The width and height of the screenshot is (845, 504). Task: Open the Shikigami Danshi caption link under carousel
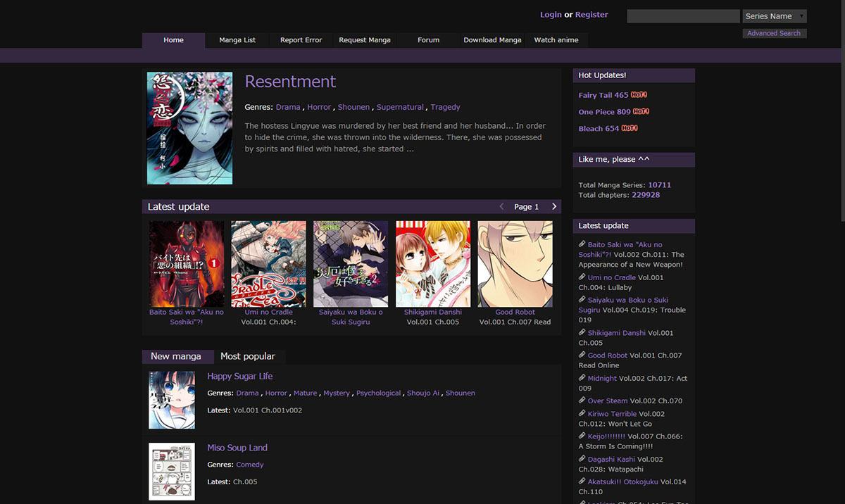coord(433,313)
